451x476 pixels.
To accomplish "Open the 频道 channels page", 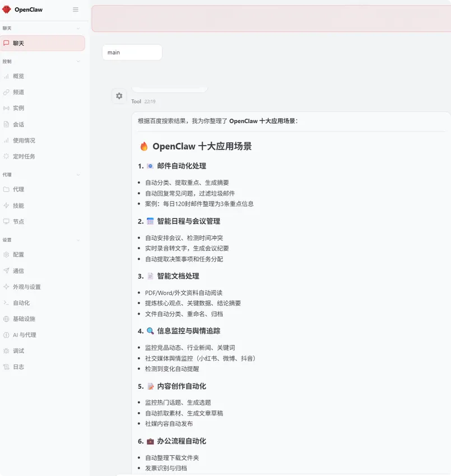I will pyautogui.click(x=43, y=92).
